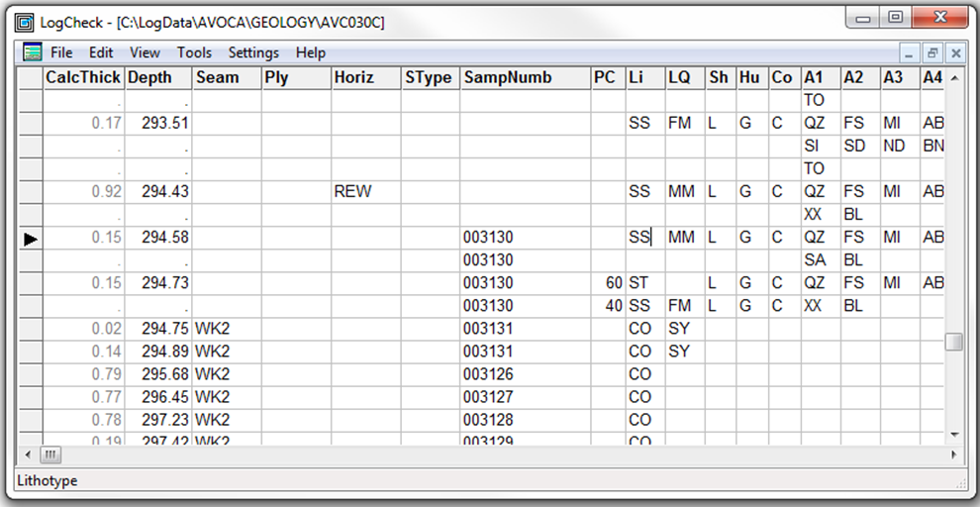Click the document icon beside File menu

(33, 52)
